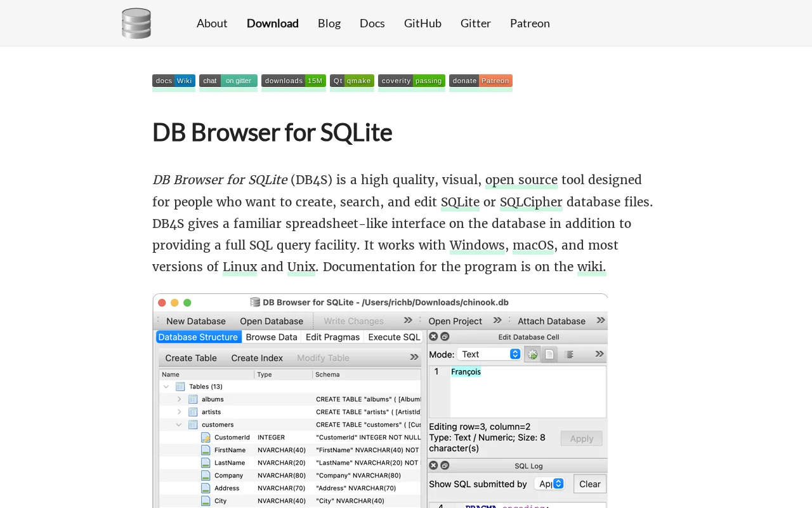Screen dimensions: 812x508
Task: Click the New Database toolbar button
Action: [x=196, y=321]
